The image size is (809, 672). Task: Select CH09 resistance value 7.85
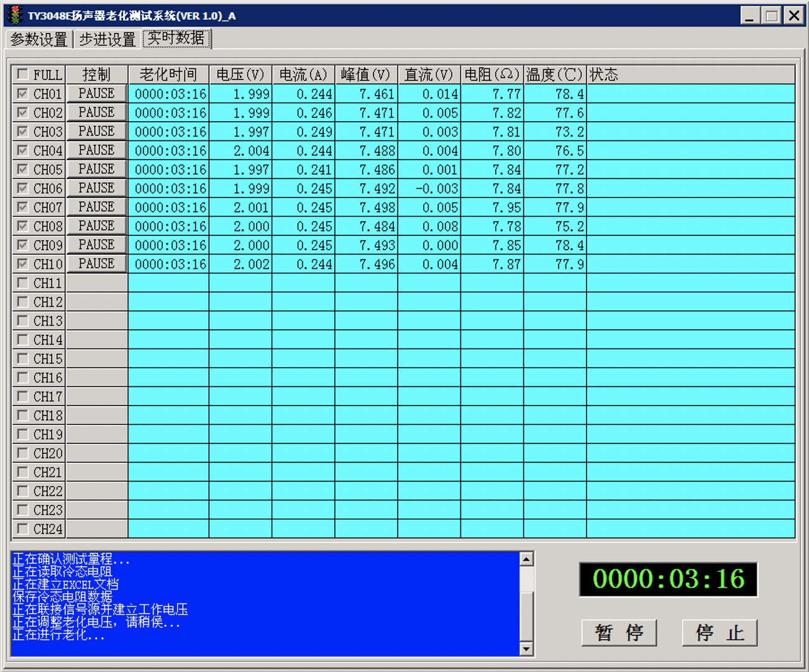click(x=492, y=245)
